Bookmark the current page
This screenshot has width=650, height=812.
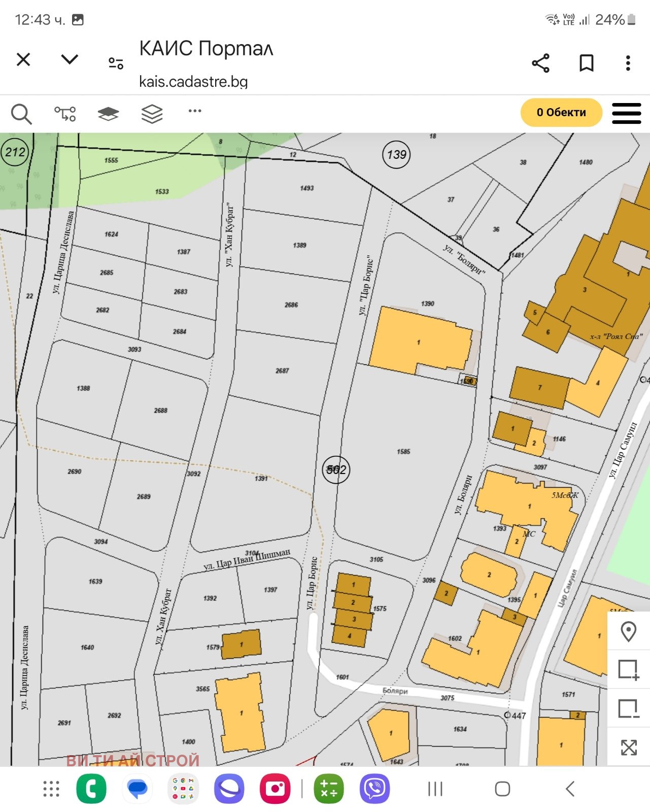[587, 63]
